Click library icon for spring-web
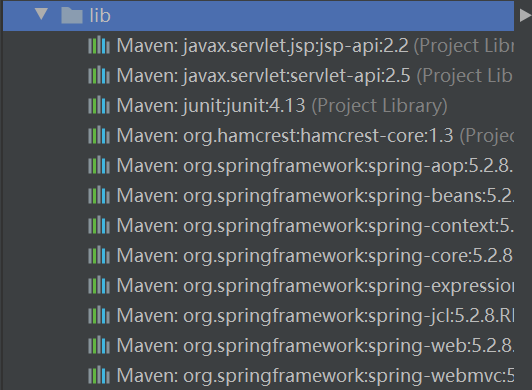This screenshot has width=532, height=390. [x=99, y=345]
